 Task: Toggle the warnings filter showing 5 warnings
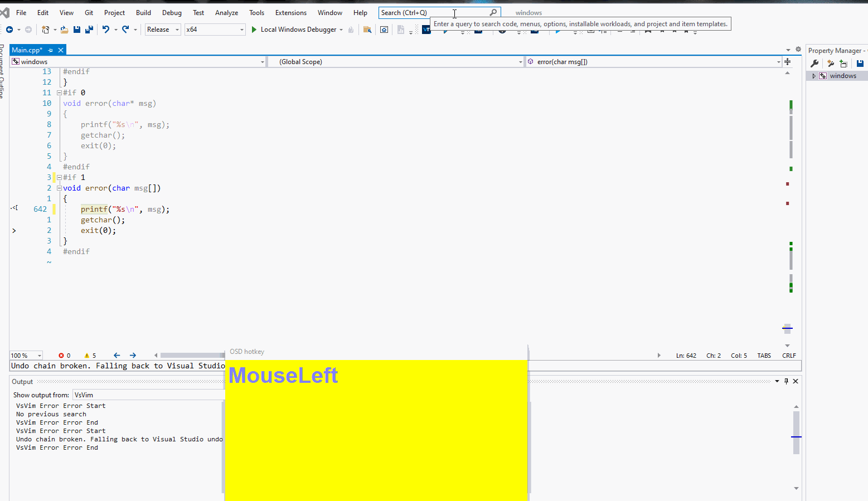90,355
